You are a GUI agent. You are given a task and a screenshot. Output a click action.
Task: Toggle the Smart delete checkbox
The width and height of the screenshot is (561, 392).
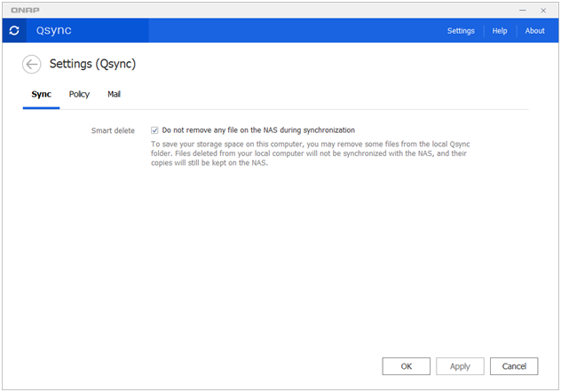tap(154, 130)
